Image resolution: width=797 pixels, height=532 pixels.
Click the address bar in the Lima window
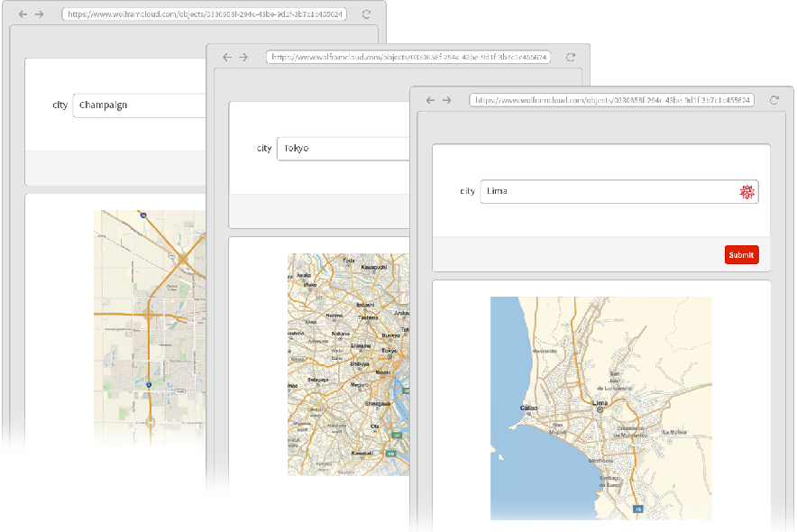tap(611, 100)
